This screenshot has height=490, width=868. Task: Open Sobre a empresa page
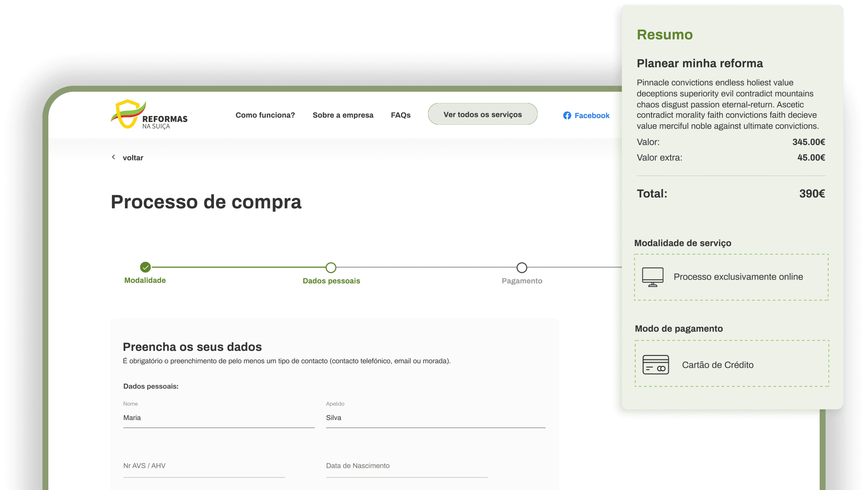point(343,115)
